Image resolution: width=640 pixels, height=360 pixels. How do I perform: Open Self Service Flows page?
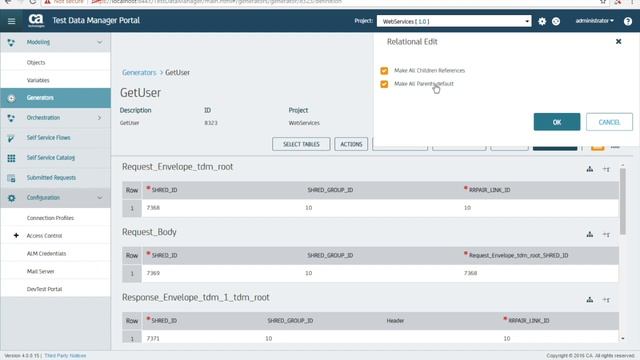[x=49, y=138]
